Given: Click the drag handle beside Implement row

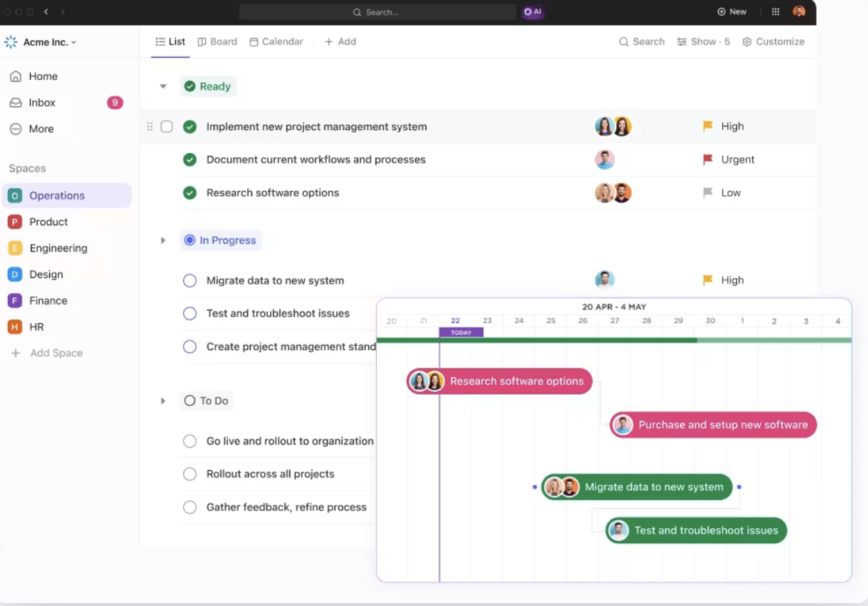Looking at the screenshot, I should tap(149, 126).
